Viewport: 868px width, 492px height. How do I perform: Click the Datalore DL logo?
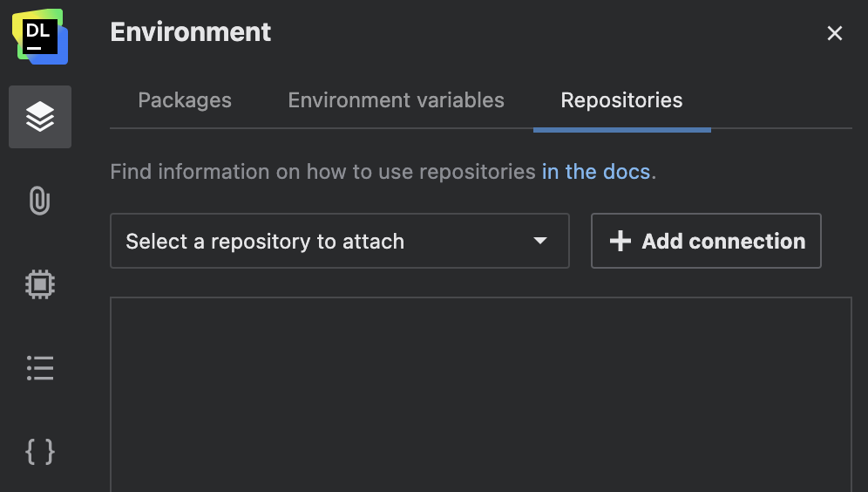(x=40, y=37)
